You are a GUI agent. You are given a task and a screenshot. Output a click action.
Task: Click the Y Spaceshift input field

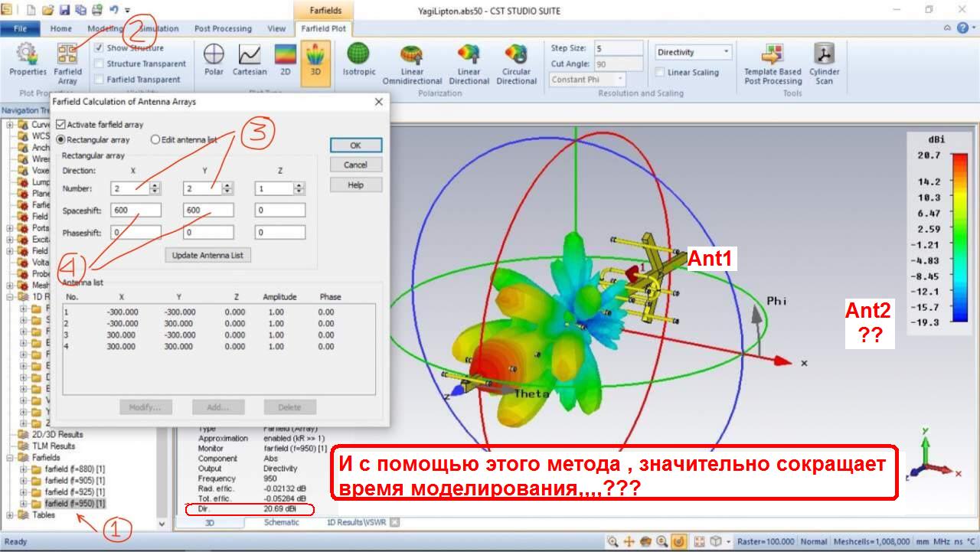[208, 210]
